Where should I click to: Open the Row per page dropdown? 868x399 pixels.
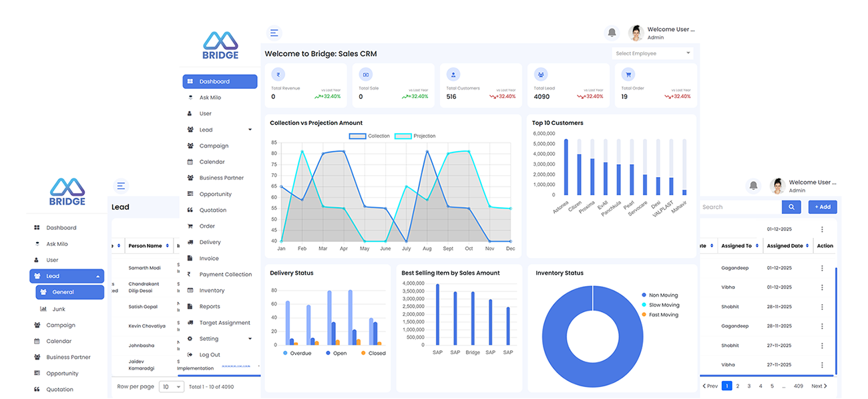pyautogui.click(x=172, y=387)
